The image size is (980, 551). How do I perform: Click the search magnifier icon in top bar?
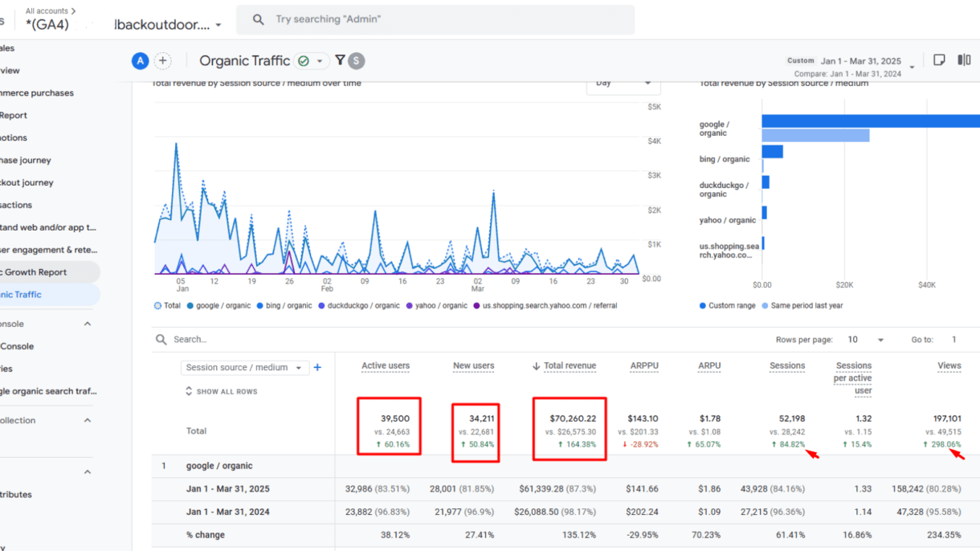258,19
